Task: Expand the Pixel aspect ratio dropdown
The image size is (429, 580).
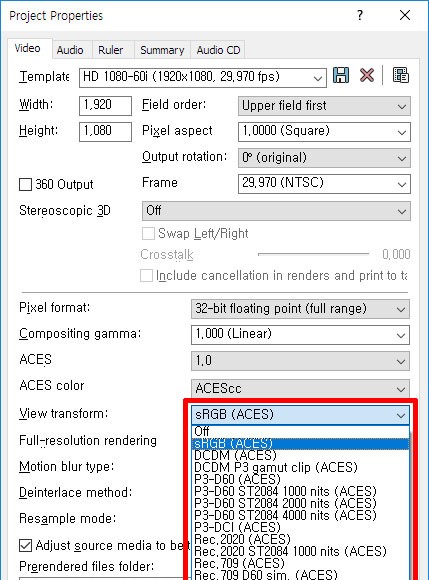Action: point(324,132)
